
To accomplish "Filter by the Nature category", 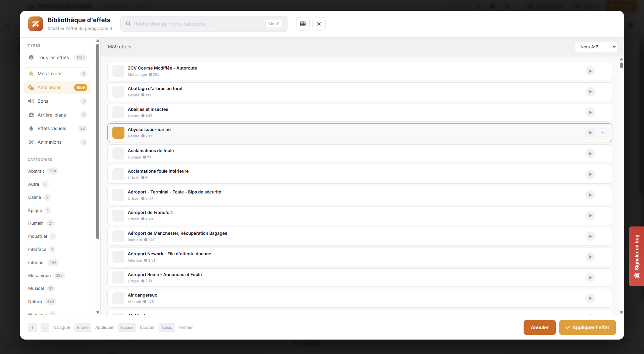I will click(35, 301).
